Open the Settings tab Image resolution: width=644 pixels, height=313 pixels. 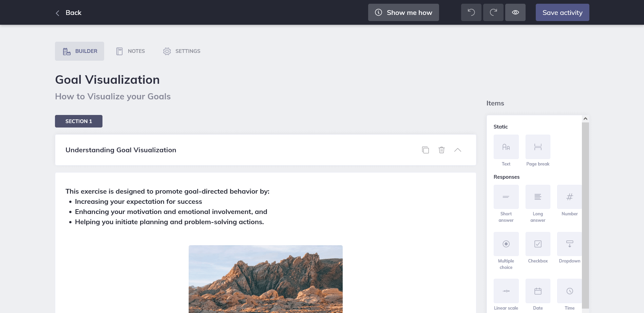point(182,51)
